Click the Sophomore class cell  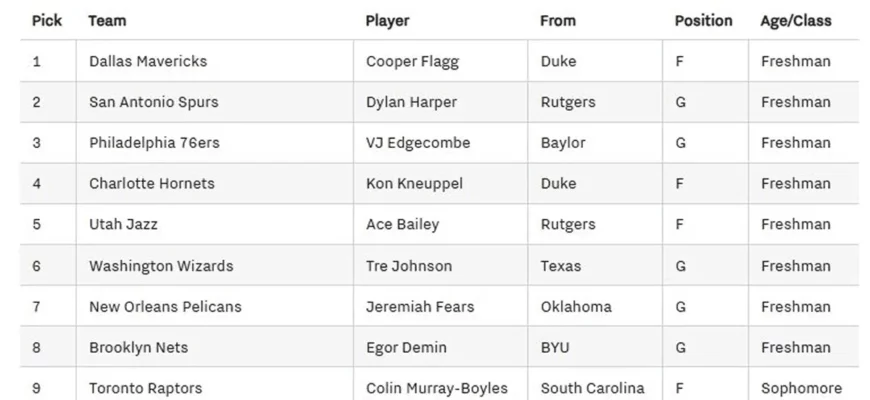[x=801, y=388]
